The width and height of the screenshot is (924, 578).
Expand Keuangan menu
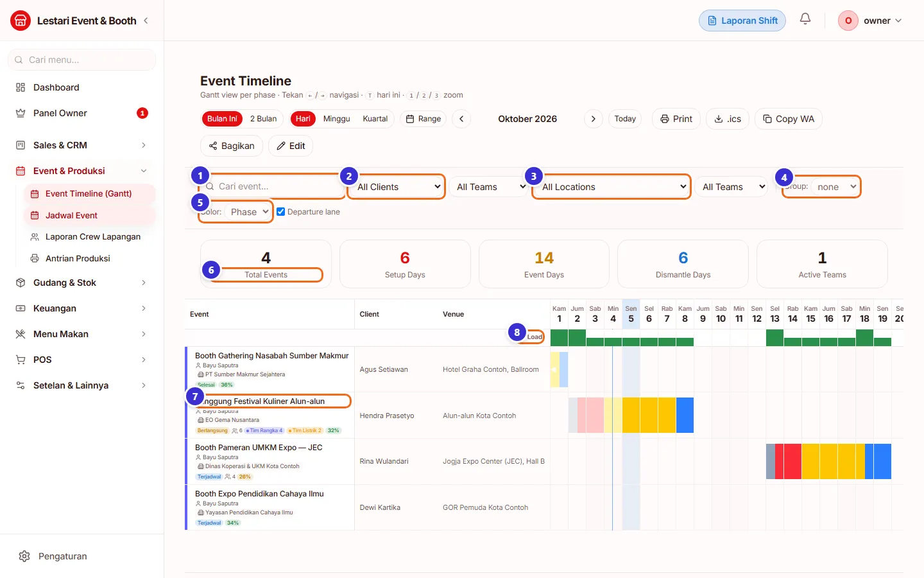tap(81, 308)
